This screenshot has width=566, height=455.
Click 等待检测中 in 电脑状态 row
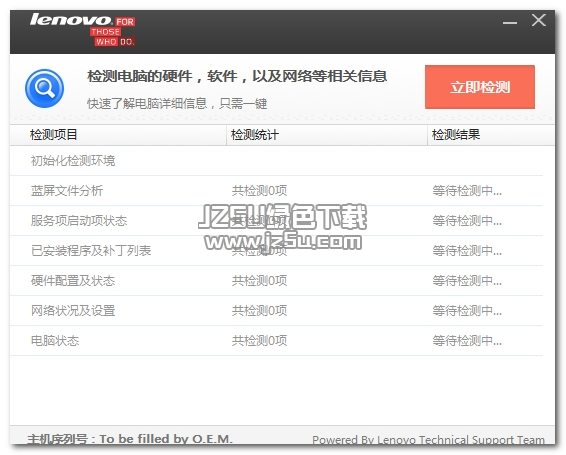click(x=467, y=341)
